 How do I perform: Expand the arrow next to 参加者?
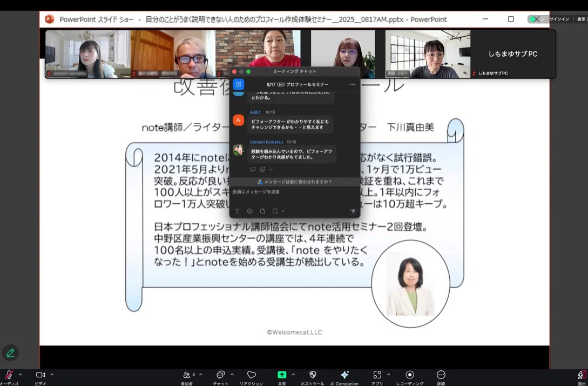(x=201, y=374)
